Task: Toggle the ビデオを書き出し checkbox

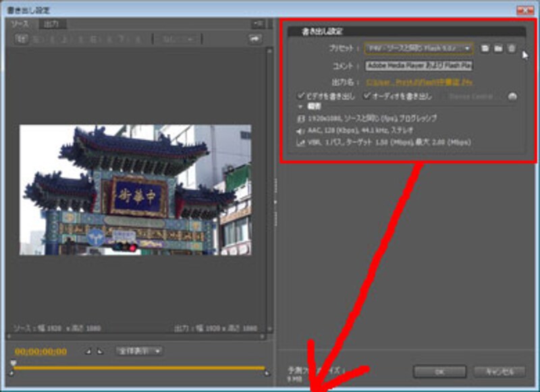Action: (302, 96)
